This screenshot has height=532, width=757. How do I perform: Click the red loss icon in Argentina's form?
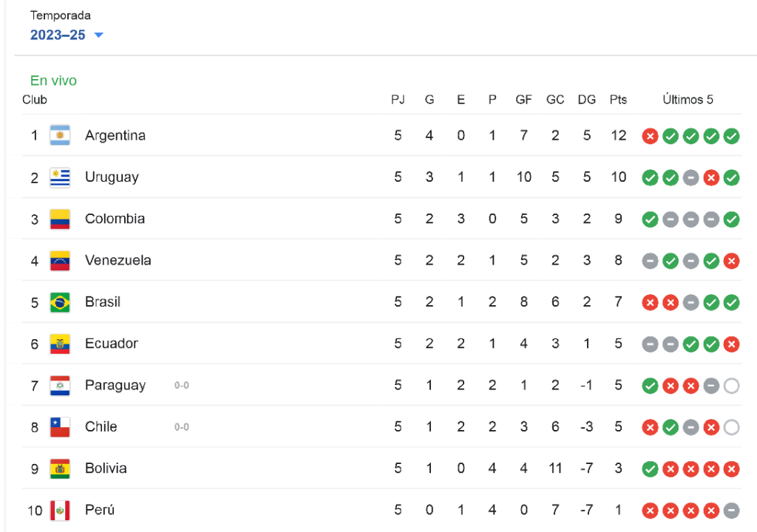click(650, 136)
